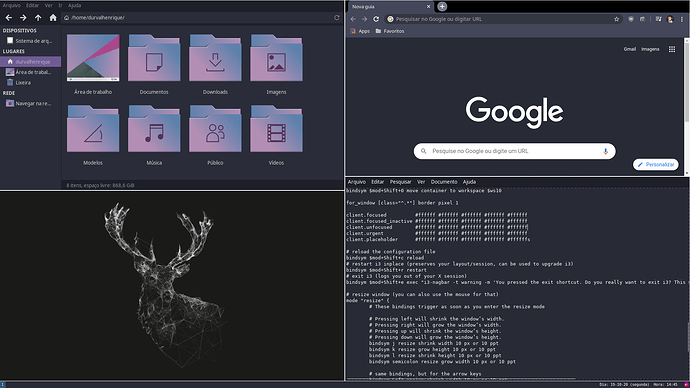Open a new Chrome tab

pyautogui.click(x=442, y=6)
